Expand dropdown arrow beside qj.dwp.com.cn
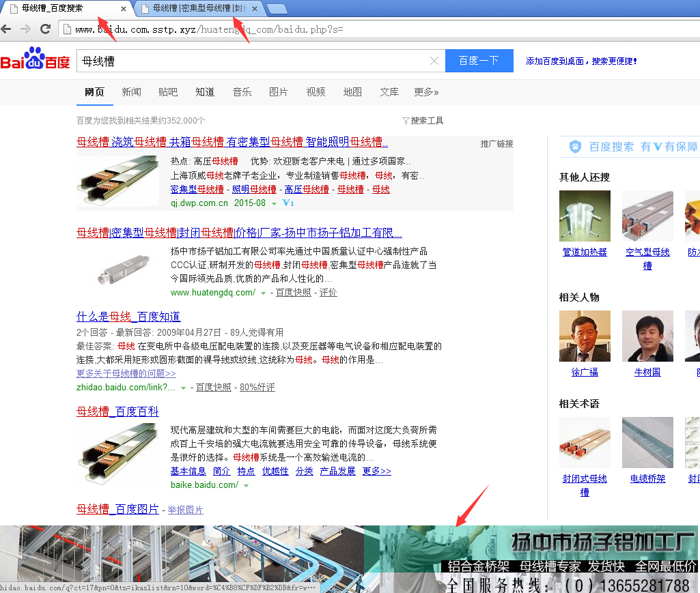Image resolution: width=700 pixels, height=593 pixels. coord(274,203)
